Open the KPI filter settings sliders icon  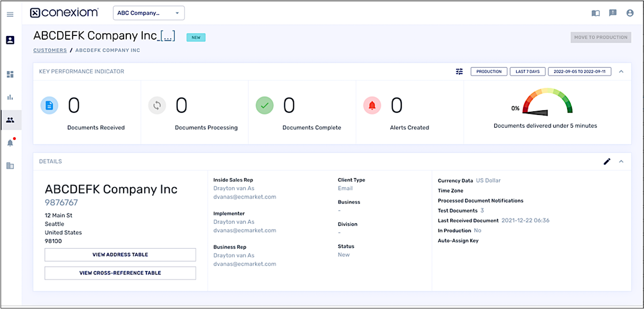pos(459,71)
